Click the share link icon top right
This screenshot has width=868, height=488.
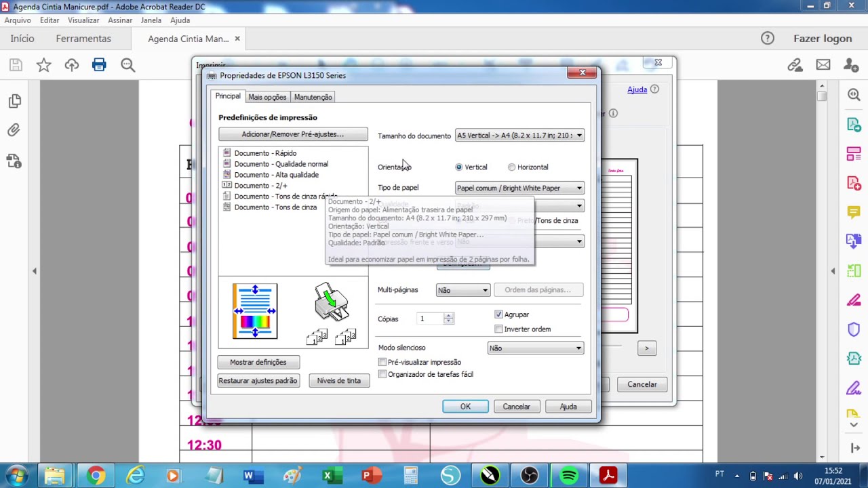pyautogui.click(x=795, y=65)
